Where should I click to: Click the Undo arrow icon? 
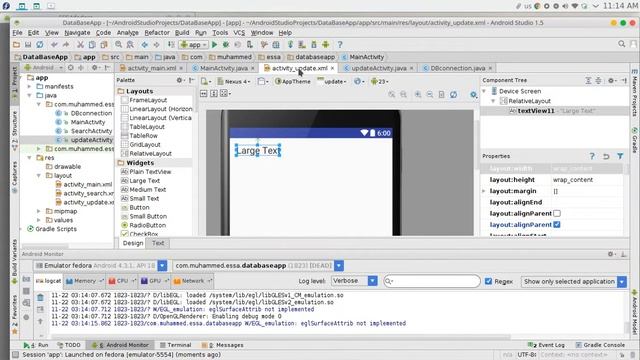[x=54, y=44]
